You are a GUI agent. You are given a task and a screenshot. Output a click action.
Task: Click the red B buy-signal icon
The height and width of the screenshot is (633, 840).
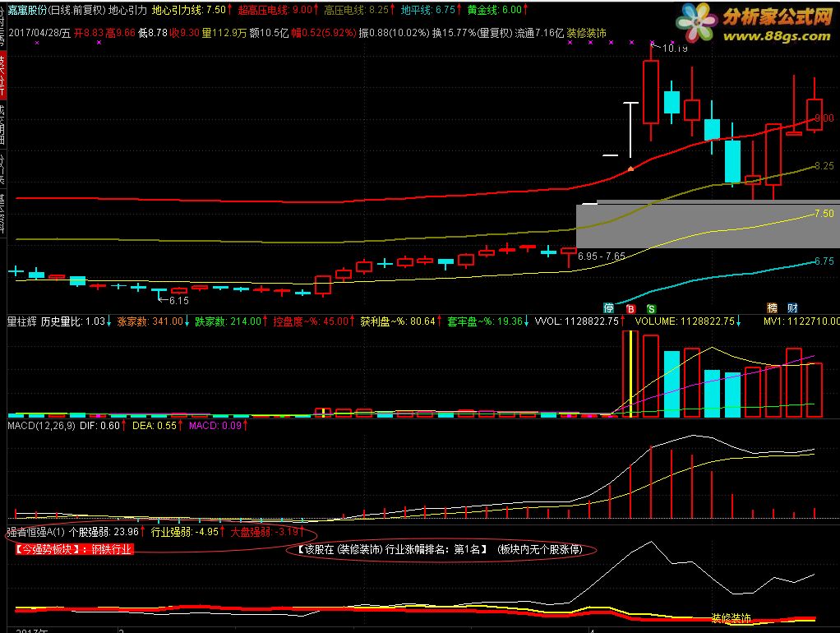[630, 309]
